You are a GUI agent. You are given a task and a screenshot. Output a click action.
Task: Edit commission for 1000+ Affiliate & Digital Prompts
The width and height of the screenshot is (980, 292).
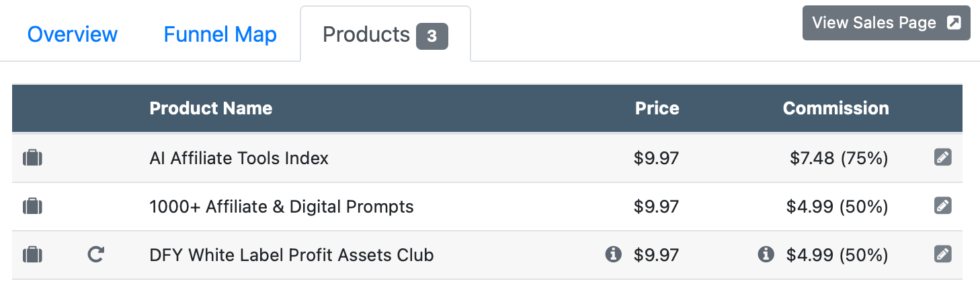click(x=943, y=206)
